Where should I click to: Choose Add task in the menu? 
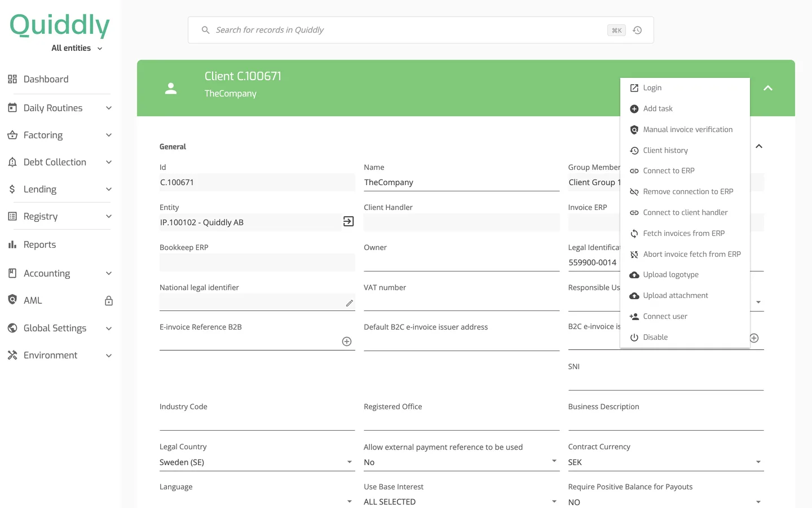[685, 109]
